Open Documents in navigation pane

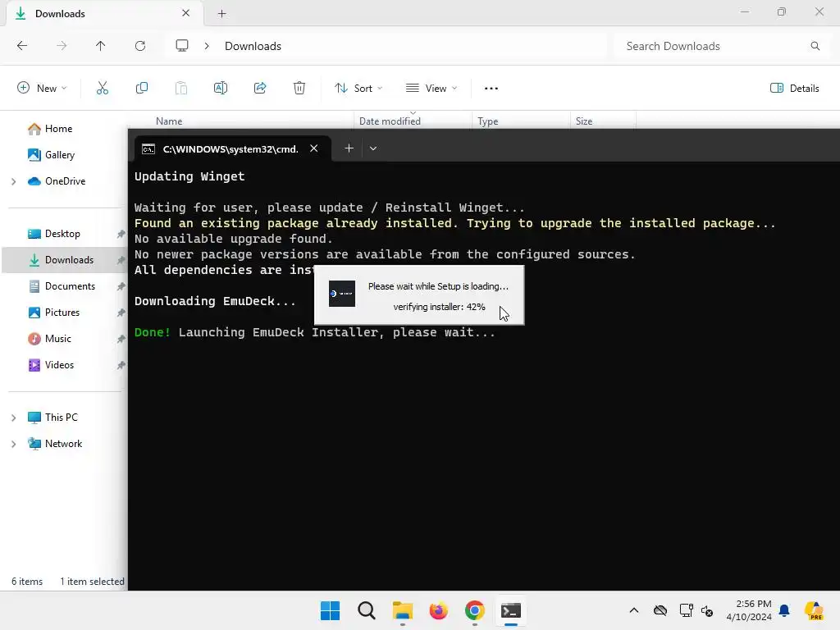pos(61,286)
